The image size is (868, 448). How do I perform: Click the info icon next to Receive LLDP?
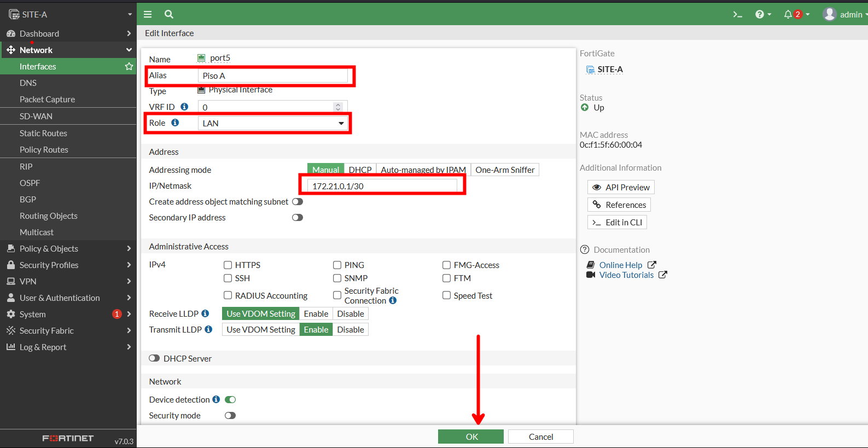pos(205,313)
